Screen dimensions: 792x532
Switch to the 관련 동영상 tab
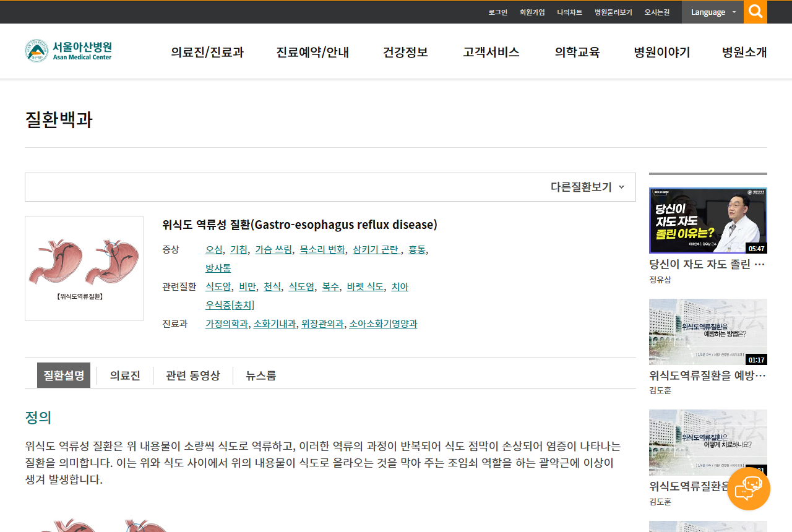coord(193,375)
